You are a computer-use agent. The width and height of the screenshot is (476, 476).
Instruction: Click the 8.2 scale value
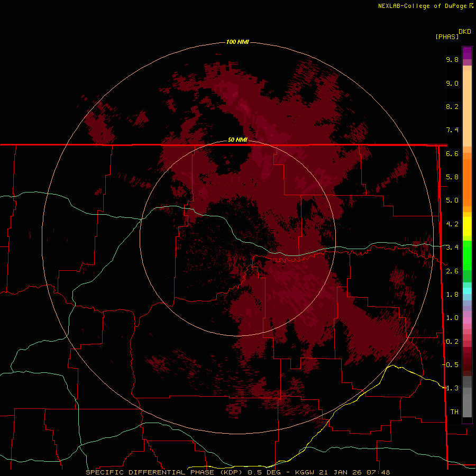point(452,106)
